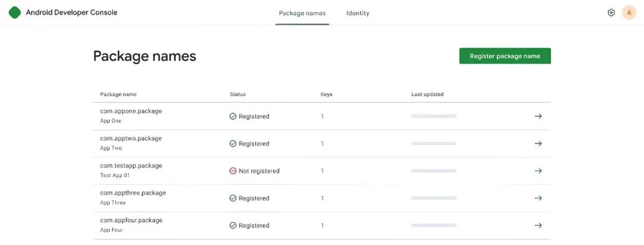Open arrow for com.apptwo.package row
Viewport: 644px width, 245px height.
pyautogui.click(x=538, y=144)
